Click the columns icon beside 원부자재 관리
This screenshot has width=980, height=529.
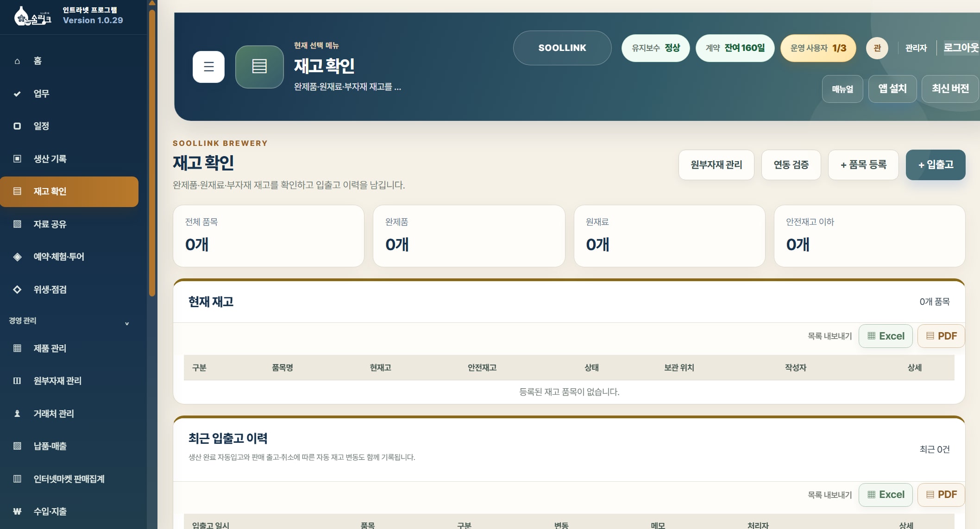17,381
